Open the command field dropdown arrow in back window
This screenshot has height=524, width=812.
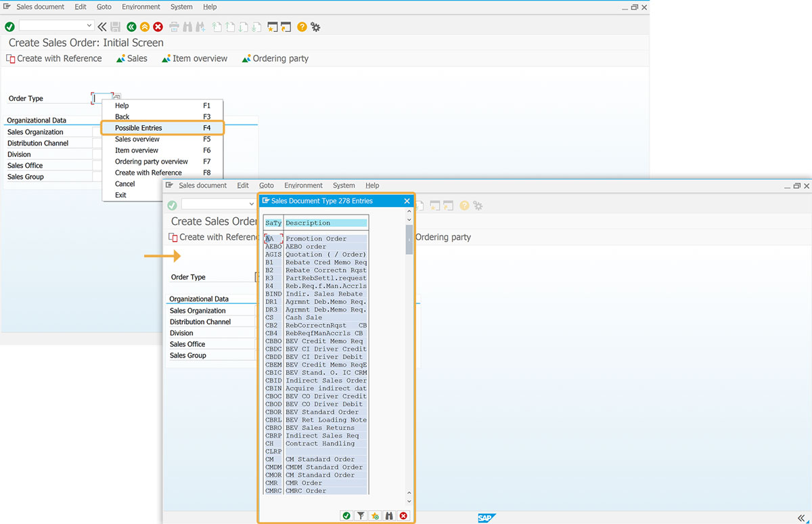click(x=90, y=26)
